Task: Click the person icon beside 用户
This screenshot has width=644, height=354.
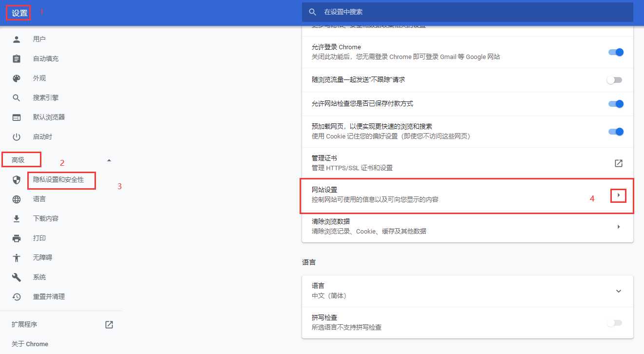Action: click(x=17, y=39)
